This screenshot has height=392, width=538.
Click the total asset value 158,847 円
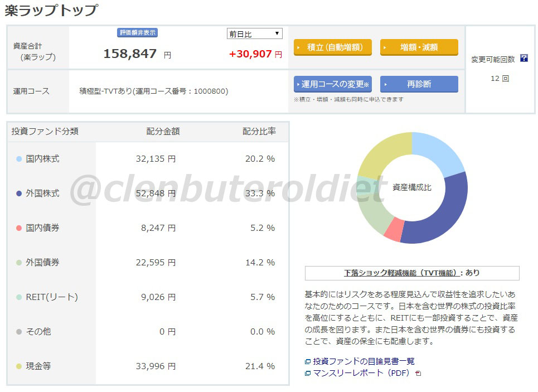(137, 54)
